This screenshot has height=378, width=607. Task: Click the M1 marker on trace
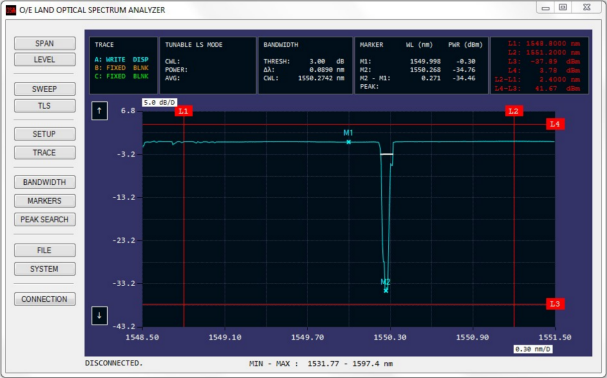(x=348, y=142)
